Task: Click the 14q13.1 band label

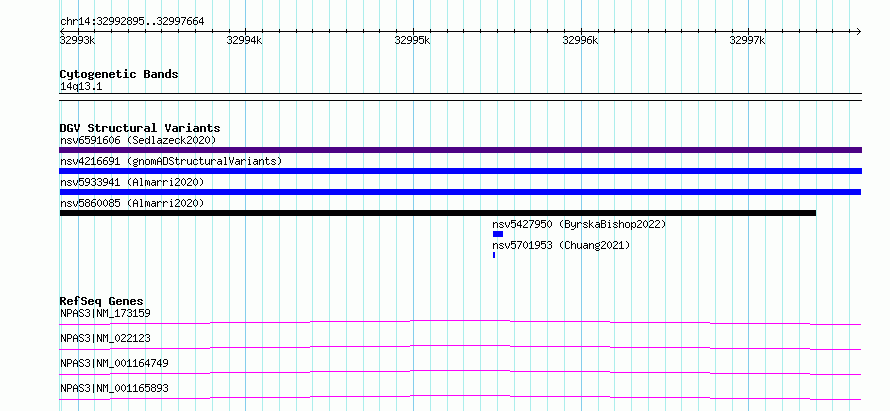Action: (x=81, y=87)
